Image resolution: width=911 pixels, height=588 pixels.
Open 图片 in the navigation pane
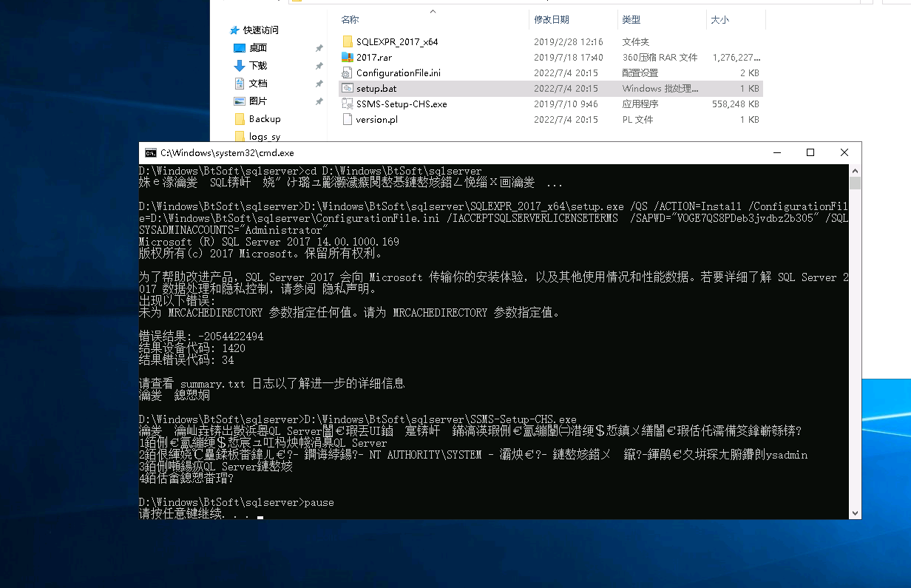coord(258,101)
